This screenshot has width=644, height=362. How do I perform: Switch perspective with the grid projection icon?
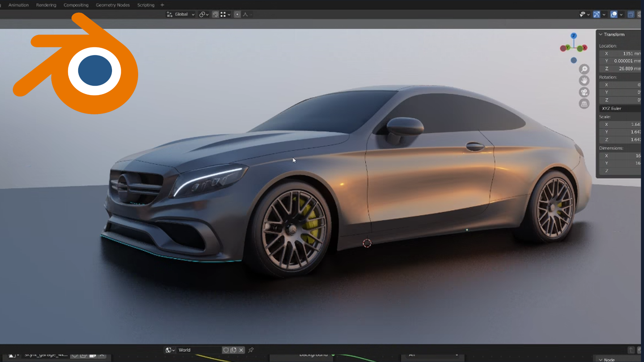pos(584,104)
